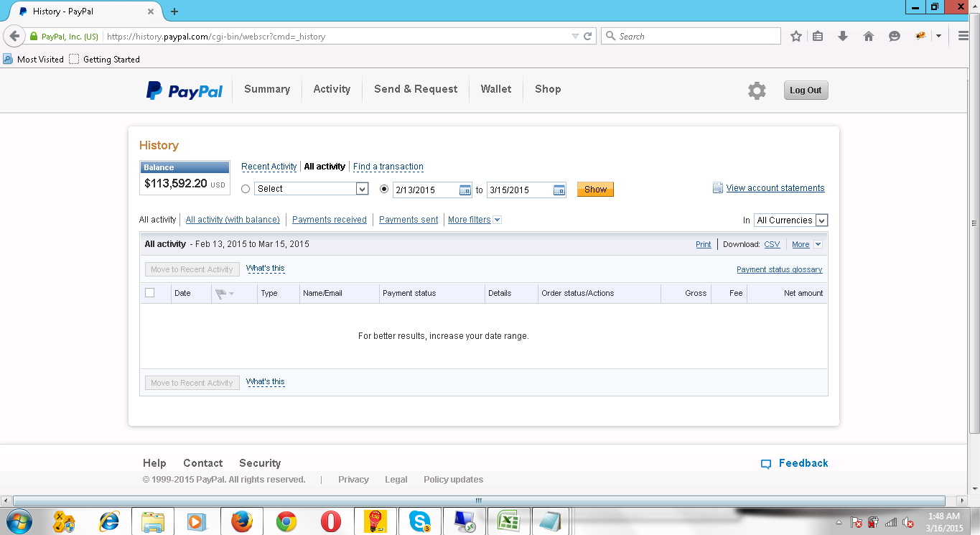Screen dimensions: 980x535
Task: Click the Firefox back arrow button
Action: point(14,36)
